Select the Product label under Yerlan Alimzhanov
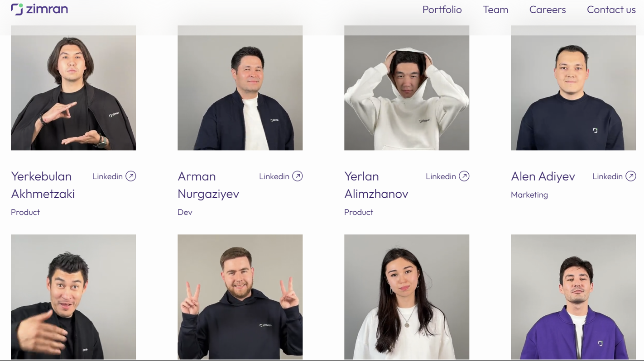Viewport: 644px width, 361px height. [x=359, y=212]
